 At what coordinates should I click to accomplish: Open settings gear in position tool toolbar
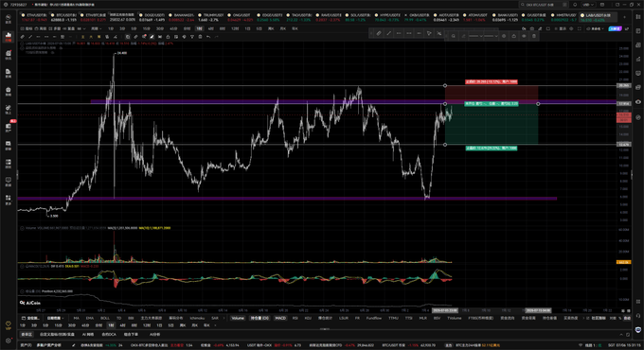coord(504,36)
